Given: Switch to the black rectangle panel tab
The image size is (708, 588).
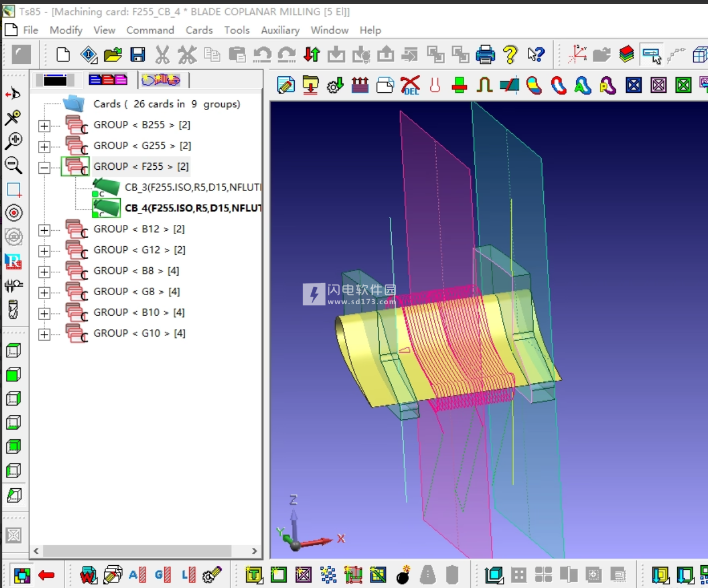Looking at the screenshot, I should click(55, 80).
